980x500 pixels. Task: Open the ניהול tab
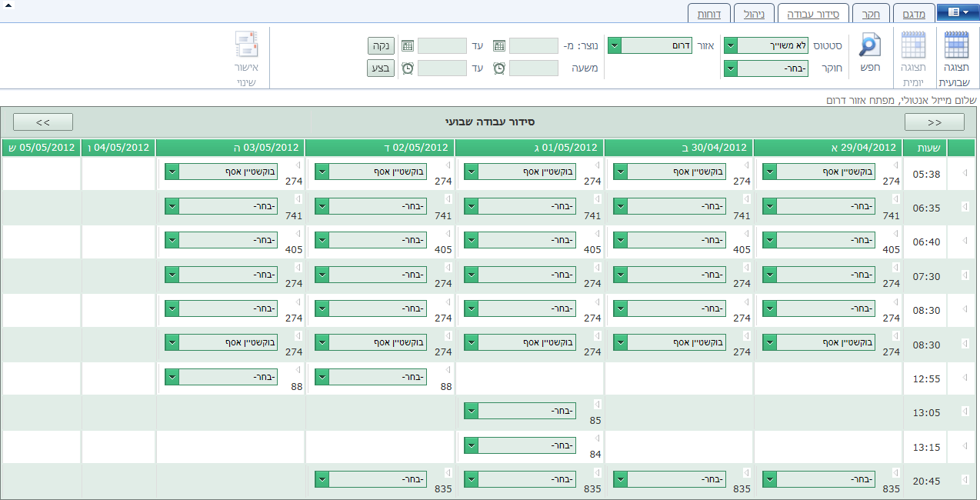point(754,14)
